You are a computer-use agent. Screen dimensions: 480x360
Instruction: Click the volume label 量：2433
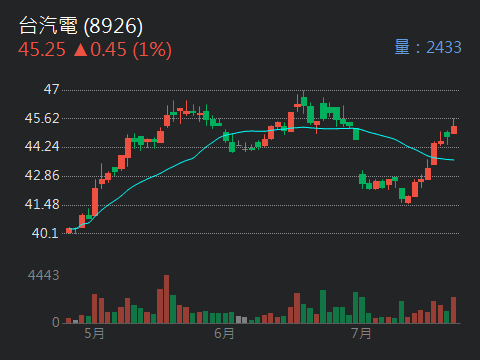tap(428, 47)
